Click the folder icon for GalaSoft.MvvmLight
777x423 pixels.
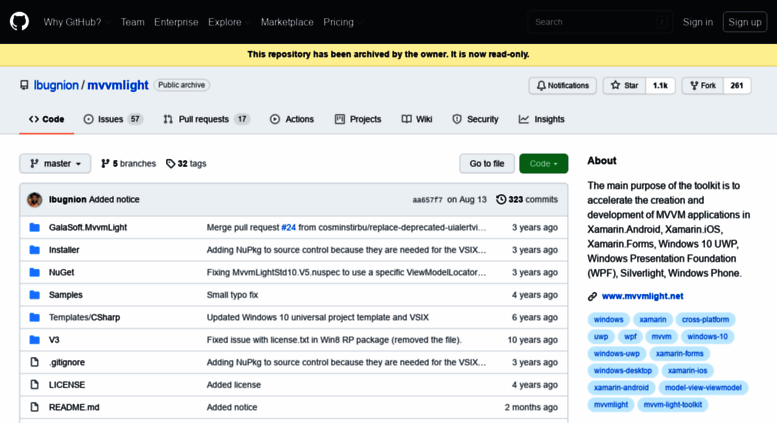[34, 227]
